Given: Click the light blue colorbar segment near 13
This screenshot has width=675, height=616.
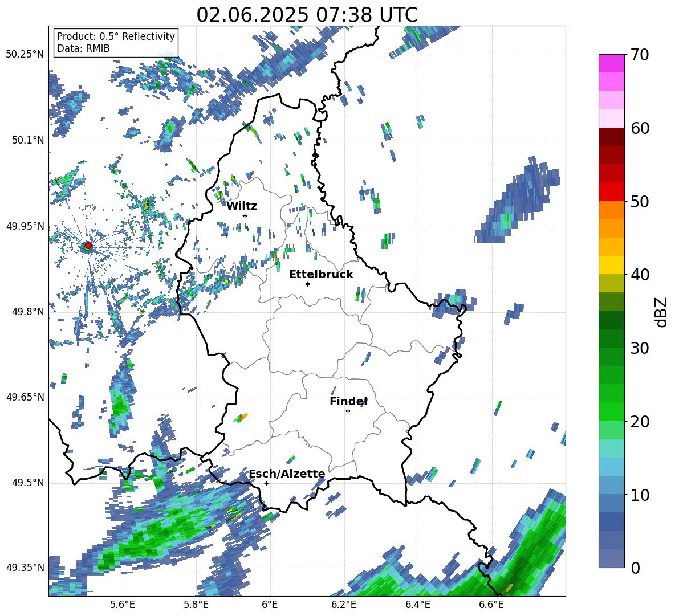Looking at the screenshot, I should tap(611, 467).
